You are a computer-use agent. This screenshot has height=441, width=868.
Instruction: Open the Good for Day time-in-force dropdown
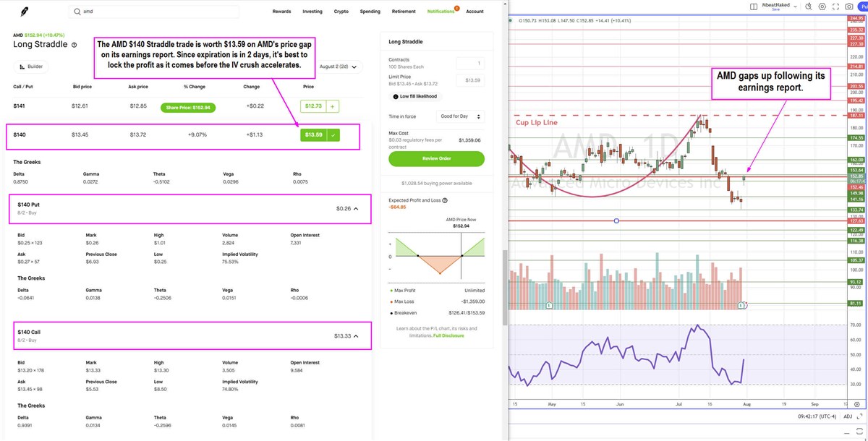[x=461, y=116]
